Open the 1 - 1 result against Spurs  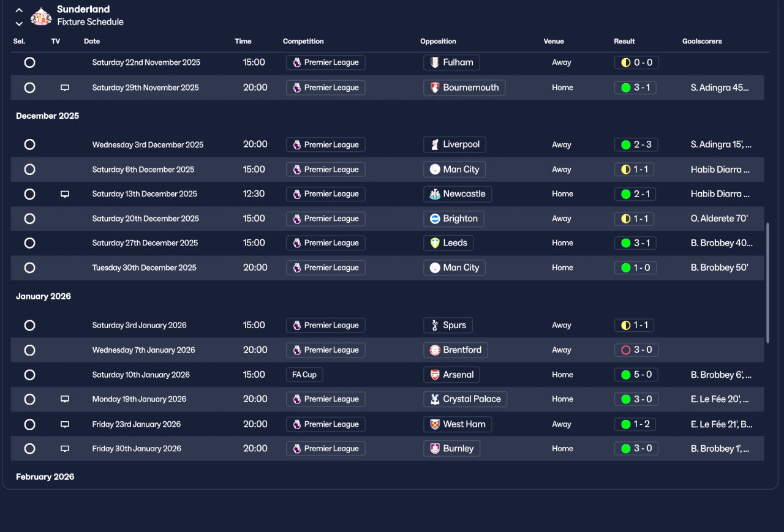635,326
